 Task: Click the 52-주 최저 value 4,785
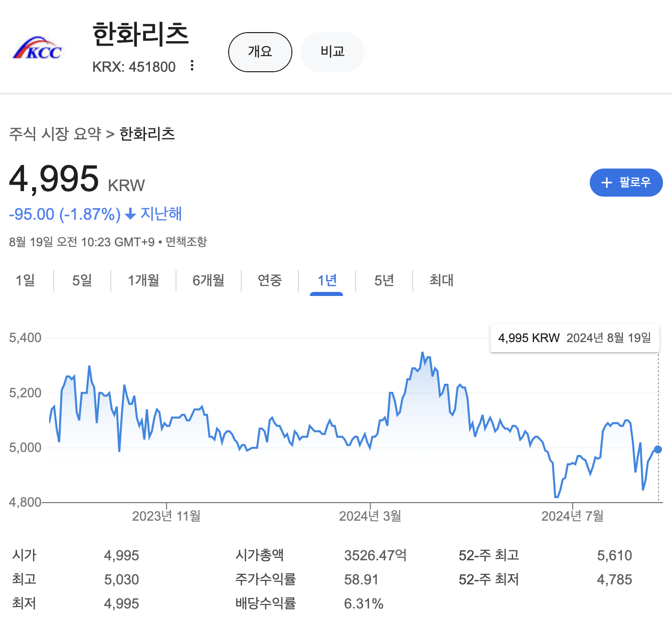click(x=614, y=580)
